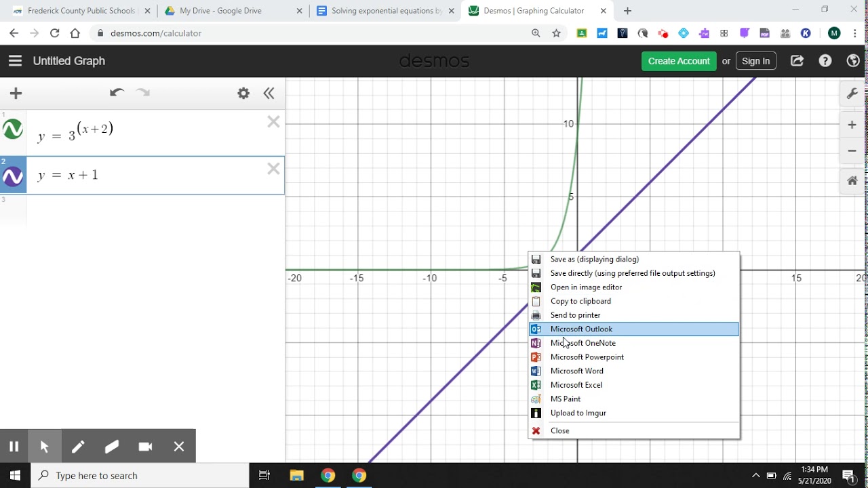Rename the Untitled Graph title
The image size is (868, 488).
(x=69, y=61)
